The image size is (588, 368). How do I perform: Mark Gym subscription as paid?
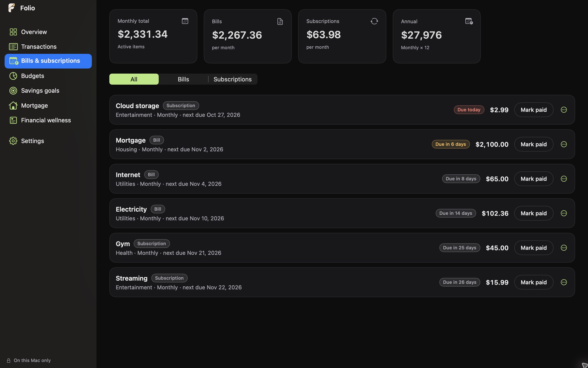[x=534, y=248]
